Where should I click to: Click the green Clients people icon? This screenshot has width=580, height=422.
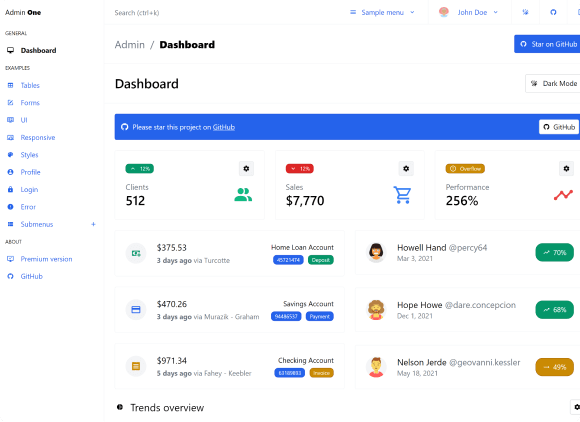[x=243, y=195]
